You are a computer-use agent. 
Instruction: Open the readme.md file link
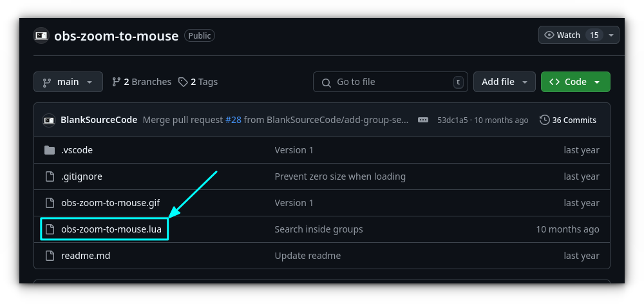point(85,256)
